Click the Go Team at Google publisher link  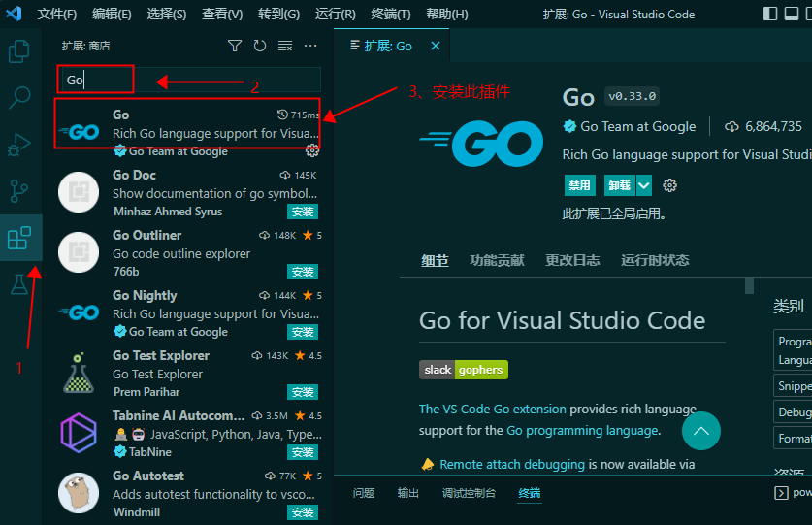(x=638, y=126)
